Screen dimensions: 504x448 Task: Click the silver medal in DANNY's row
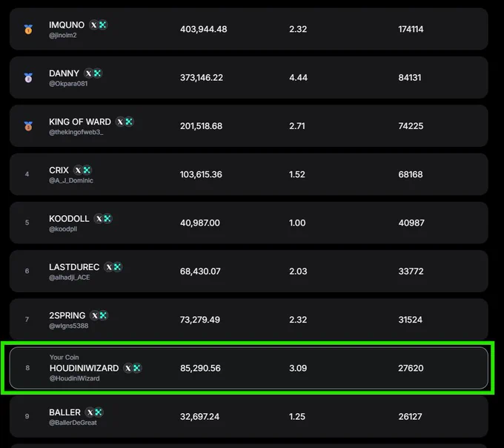click(x=28, y=78)
